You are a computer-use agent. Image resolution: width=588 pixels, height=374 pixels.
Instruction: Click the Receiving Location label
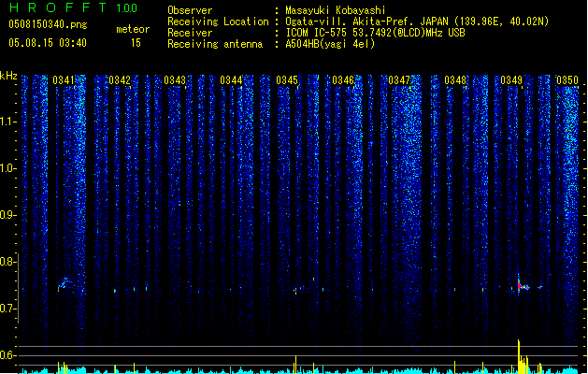(218, 22)
